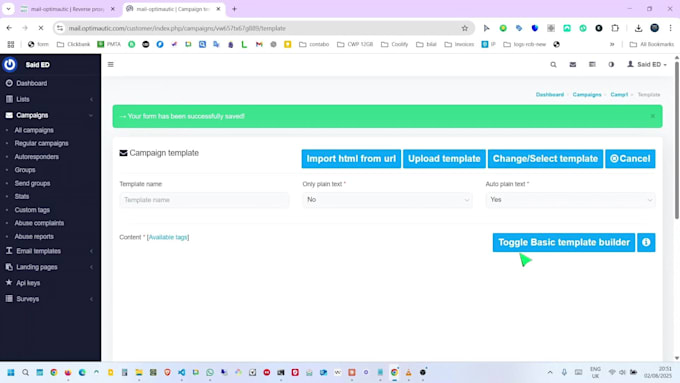
Task: Expand the Lists sidebar section
Action: [50, 99]
